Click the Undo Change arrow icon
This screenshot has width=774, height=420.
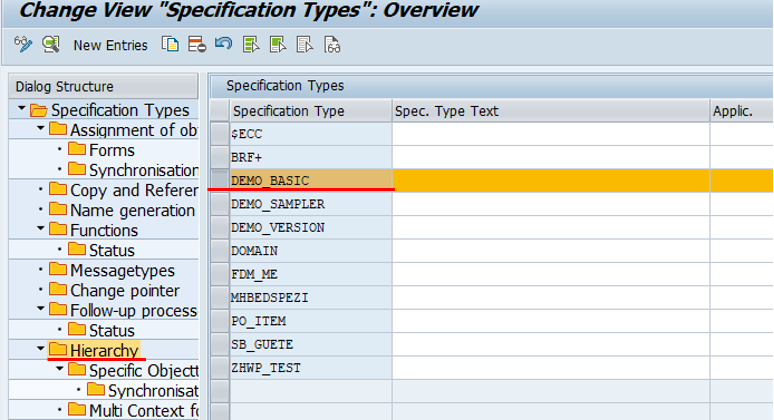pyautogui.click(x=223, y=44)
